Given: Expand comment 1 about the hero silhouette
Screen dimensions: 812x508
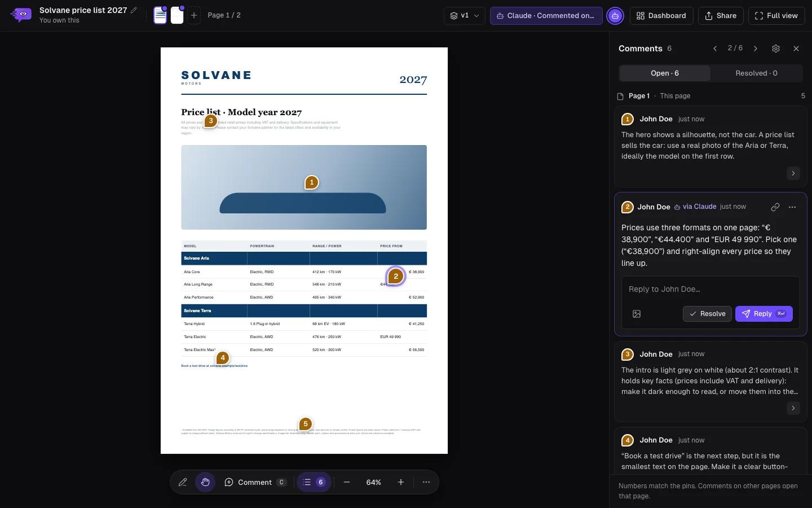Looking at the screenshot, I should click(793, 173).
